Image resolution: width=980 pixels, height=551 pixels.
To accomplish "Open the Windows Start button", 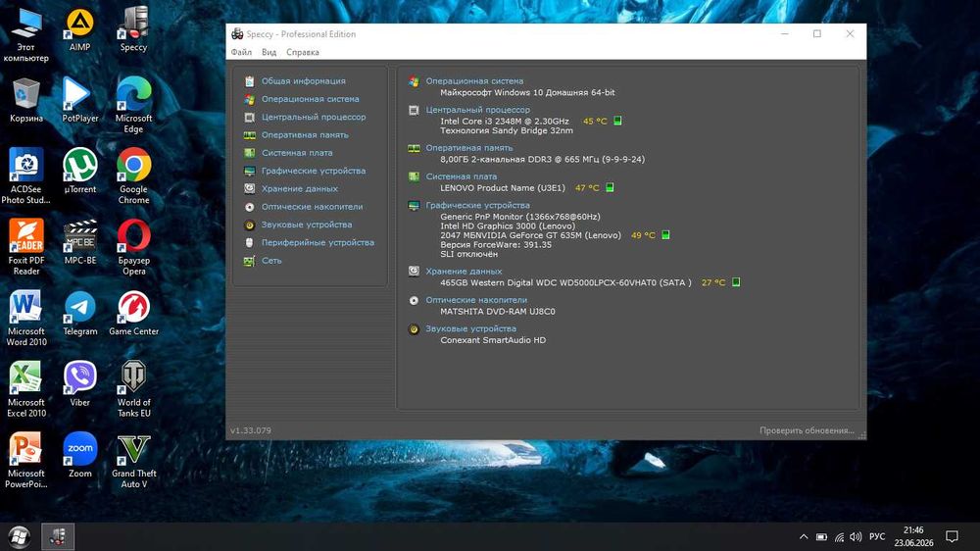I will (19, 536).
